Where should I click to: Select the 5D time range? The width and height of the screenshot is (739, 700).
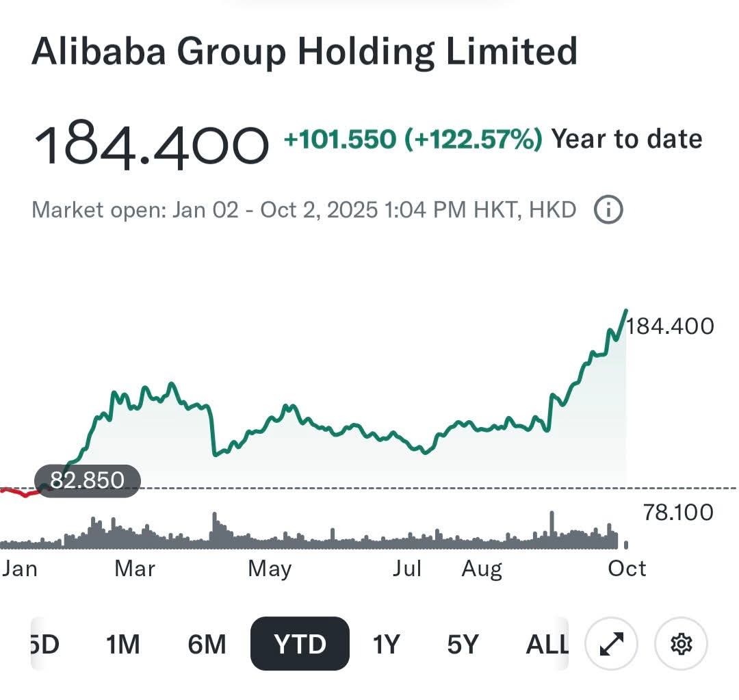(x=45, y=644)
